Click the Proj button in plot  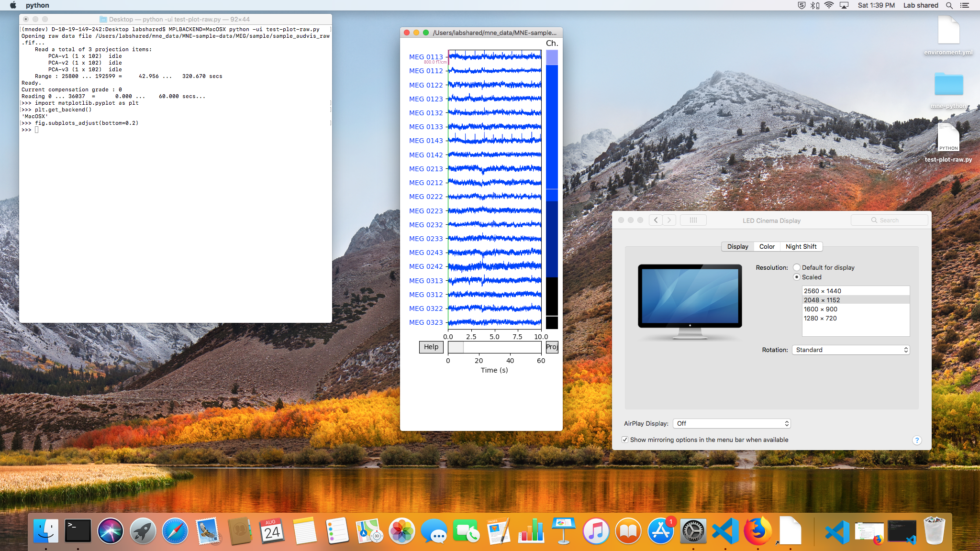point(552,347)
